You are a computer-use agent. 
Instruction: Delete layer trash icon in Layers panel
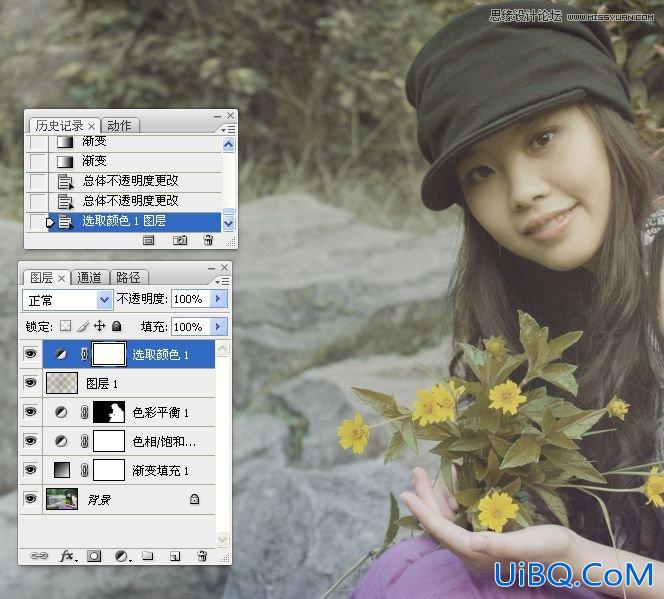202,555
